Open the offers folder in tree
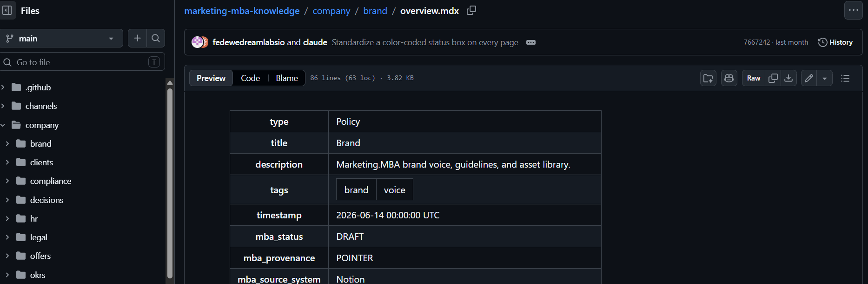Image resolution: width=868 pixels, height=284 pixels. (40, 256)
